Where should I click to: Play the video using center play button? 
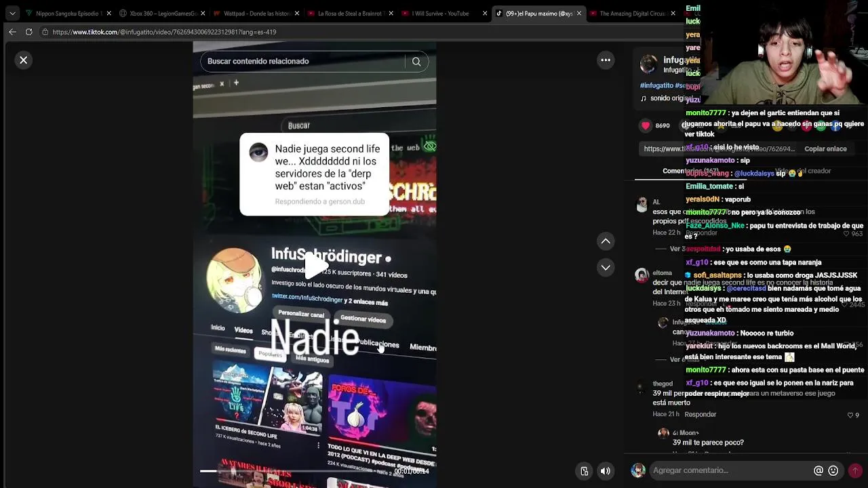coord(315,266)
